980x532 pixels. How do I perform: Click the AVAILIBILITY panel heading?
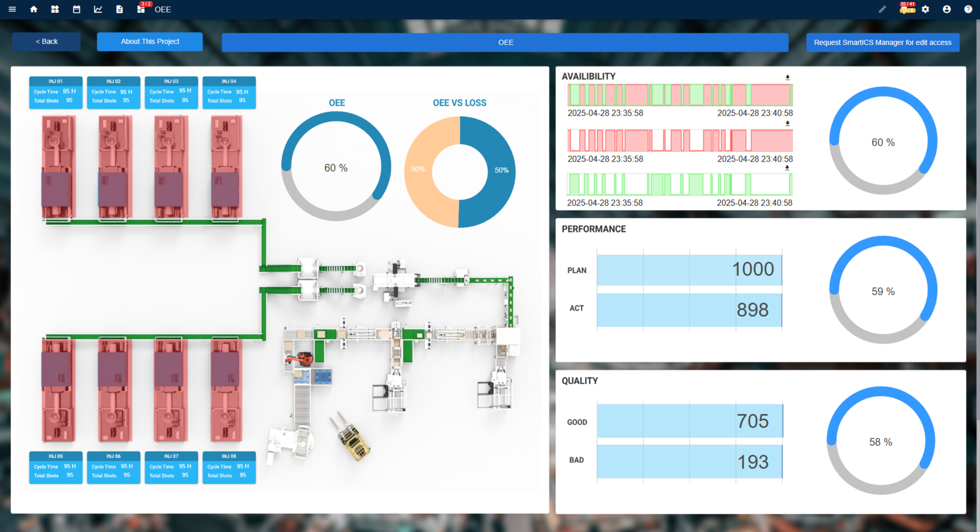[589, 76]
